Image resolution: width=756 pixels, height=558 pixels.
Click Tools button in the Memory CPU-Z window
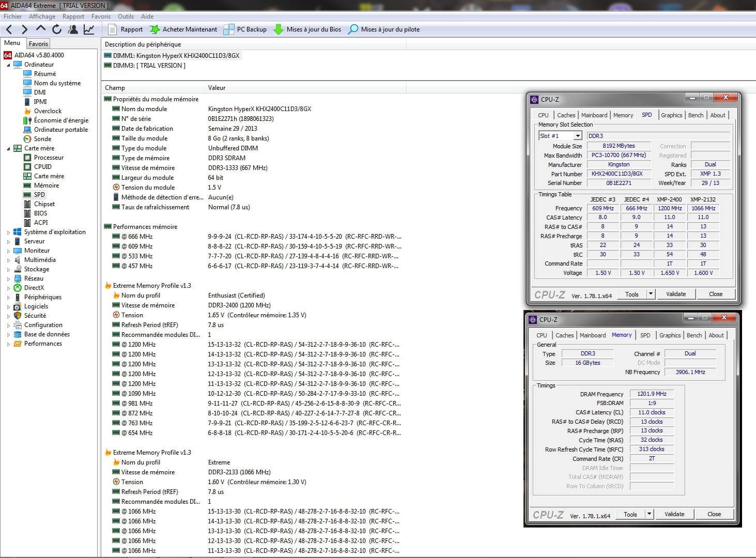(630, 514)
